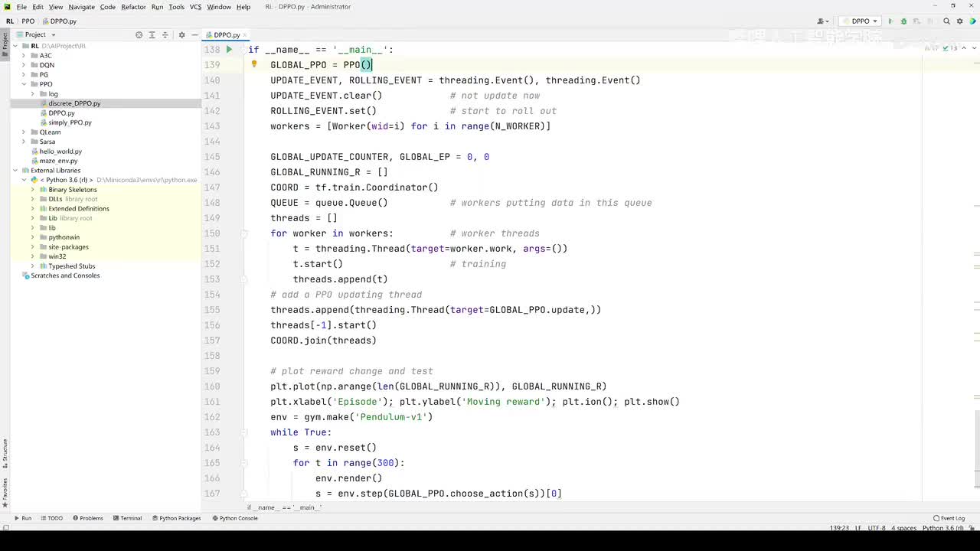Click the locate-file target icon in Project panel
Viewport: 980px width, 551px height.
click(139, 34)
